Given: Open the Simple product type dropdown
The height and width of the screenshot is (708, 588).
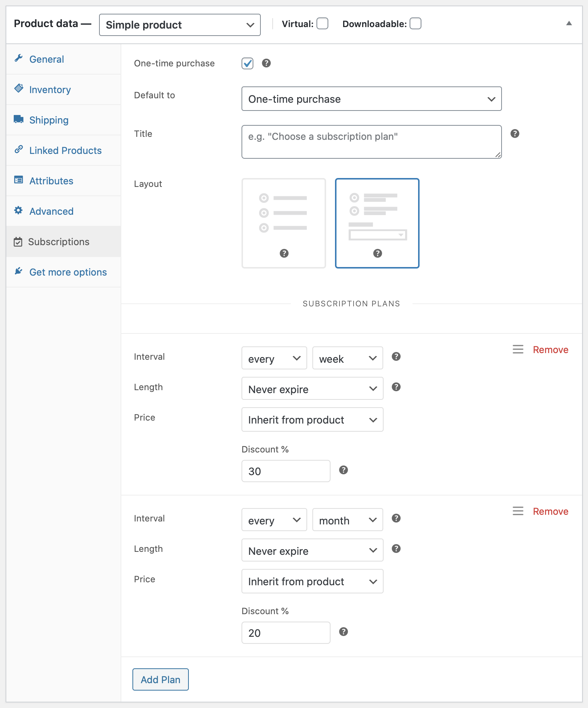Looking at the screenshot, I should click(180, 25).
